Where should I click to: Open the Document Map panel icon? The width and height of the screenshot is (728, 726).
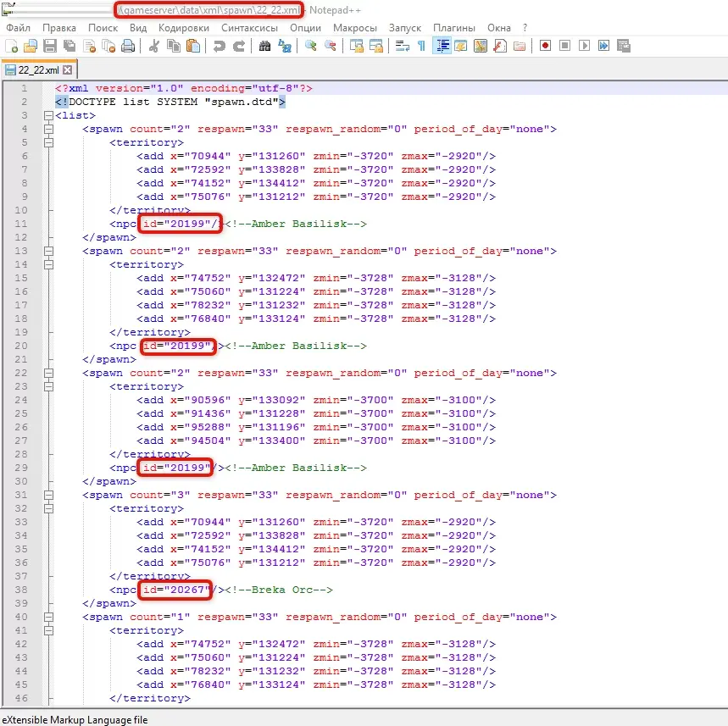coord(481,46)
